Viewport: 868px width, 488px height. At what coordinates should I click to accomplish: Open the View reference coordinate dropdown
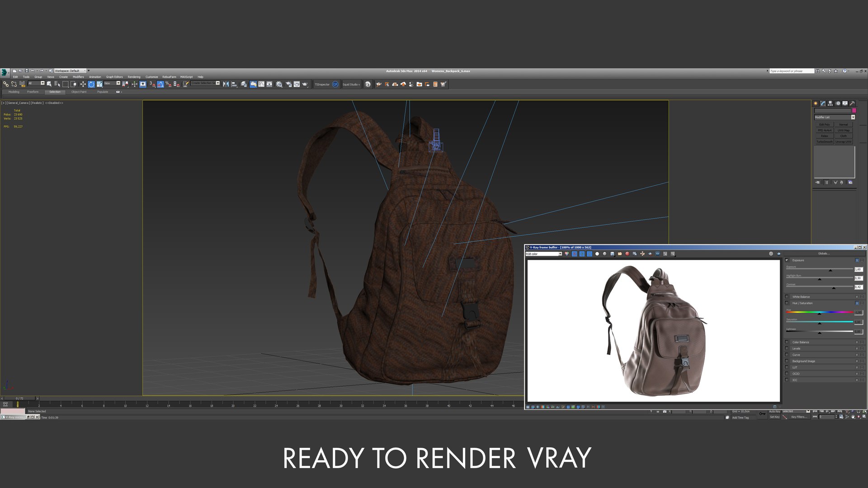(x=112, y=83)
